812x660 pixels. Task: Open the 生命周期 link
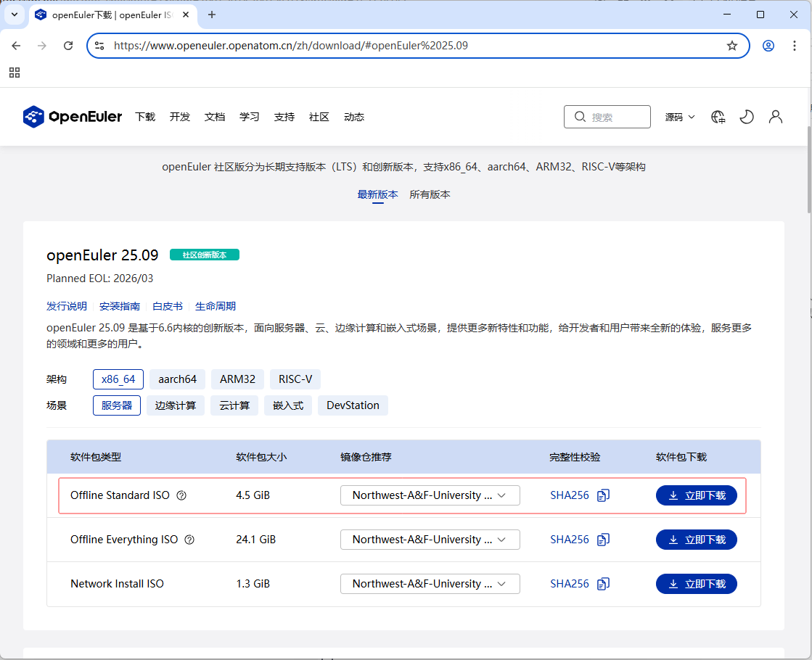click(x=216, y=307)
